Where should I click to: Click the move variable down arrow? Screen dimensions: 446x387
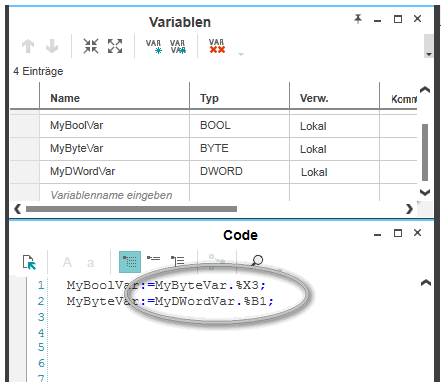tap(52, 46)
